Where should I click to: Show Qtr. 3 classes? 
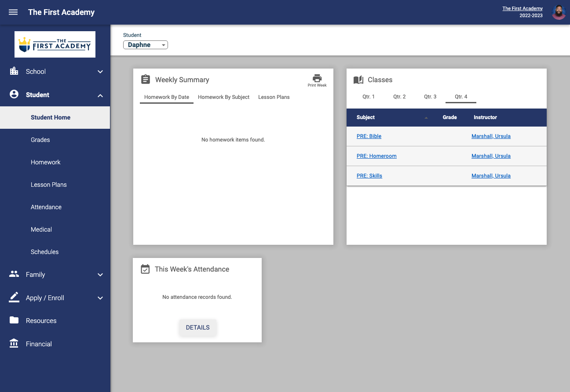click(x=430, y=97)
